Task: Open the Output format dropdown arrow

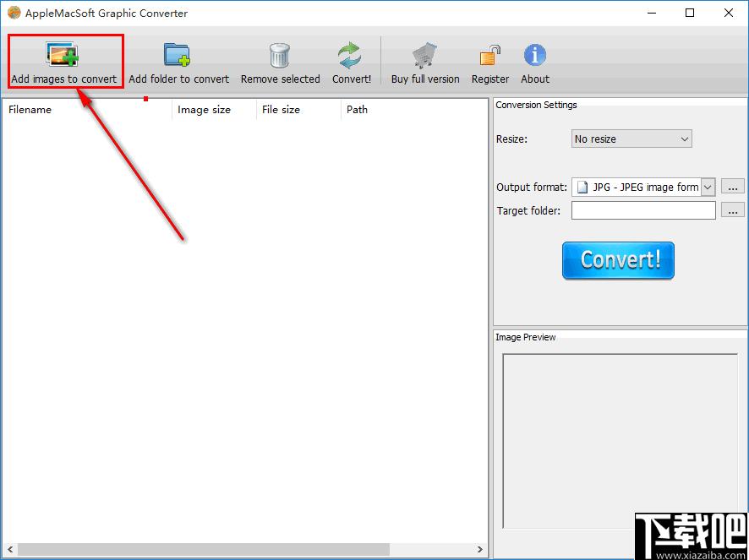Action: 708,188
